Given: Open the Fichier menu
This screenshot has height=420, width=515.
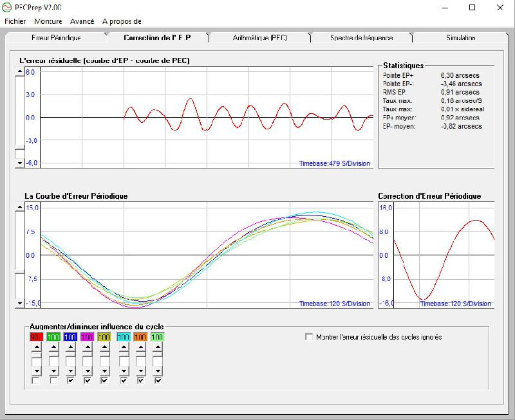Looking at the screenshot, I should click(15, 21).
